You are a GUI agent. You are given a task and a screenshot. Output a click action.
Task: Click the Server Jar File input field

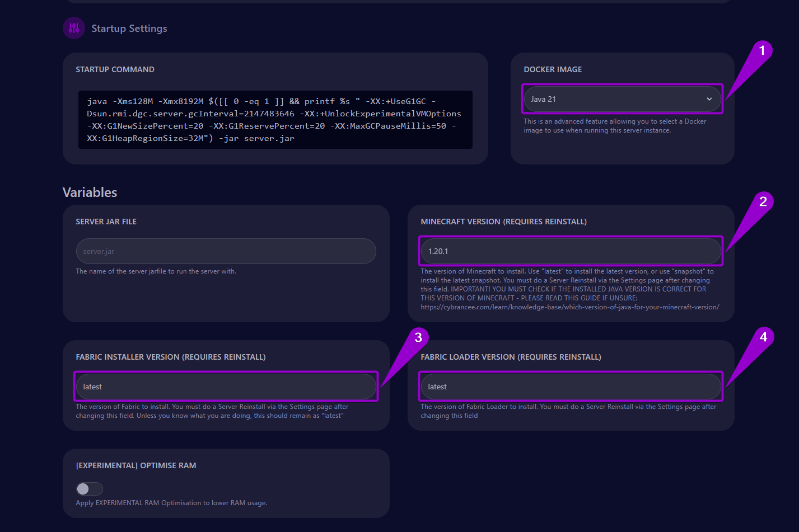coord(226,251)
